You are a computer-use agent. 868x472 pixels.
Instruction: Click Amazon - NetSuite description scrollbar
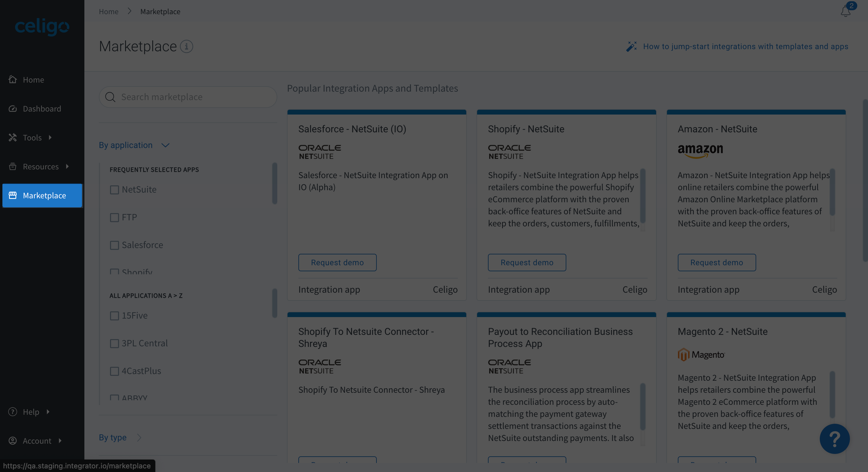[832, 192]
